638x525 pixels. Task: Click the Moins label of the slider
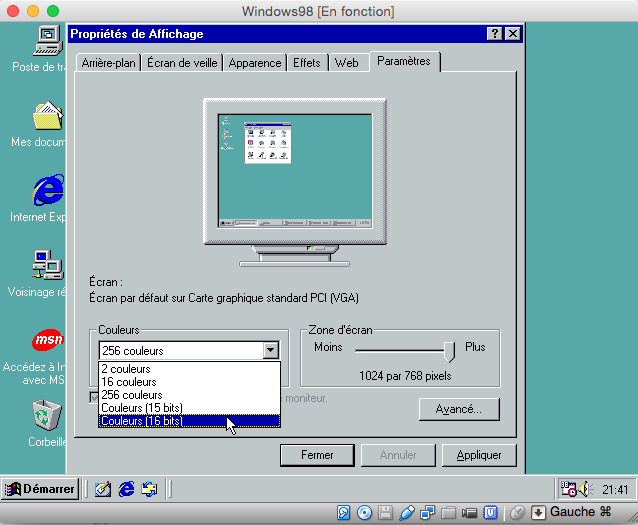pos(328,347)
